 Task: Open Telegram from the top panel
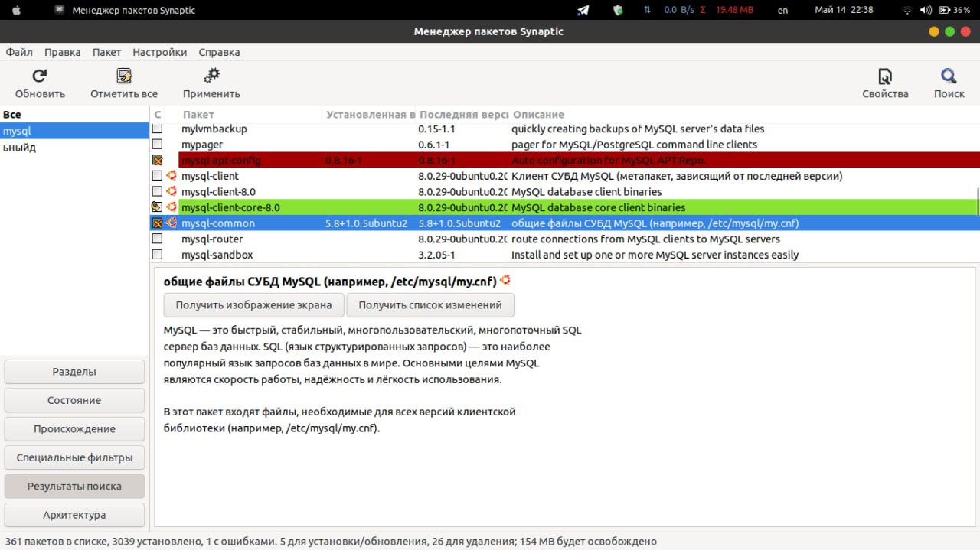click(583, 10)
